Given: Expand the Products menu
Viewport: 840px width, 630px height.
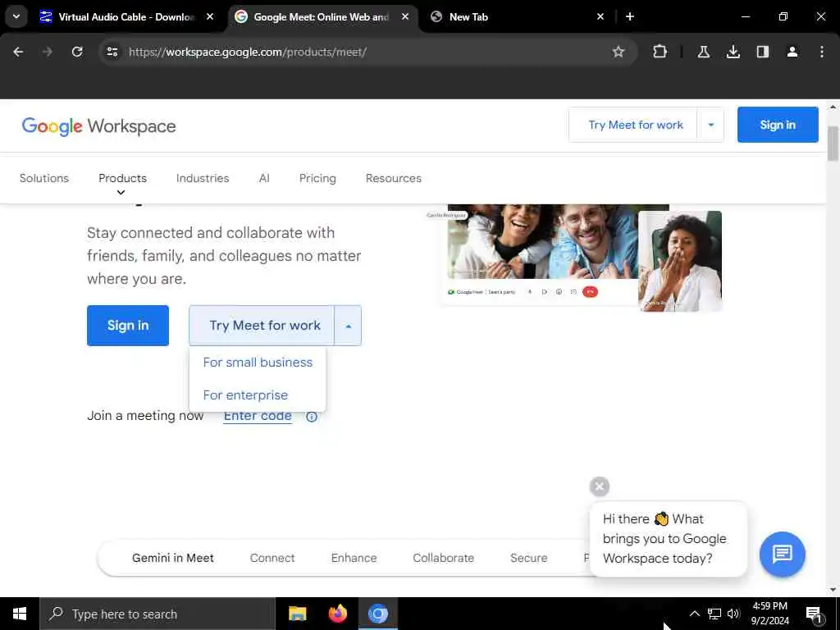Looking at the screenshot, I should click(x=123, y=178).
